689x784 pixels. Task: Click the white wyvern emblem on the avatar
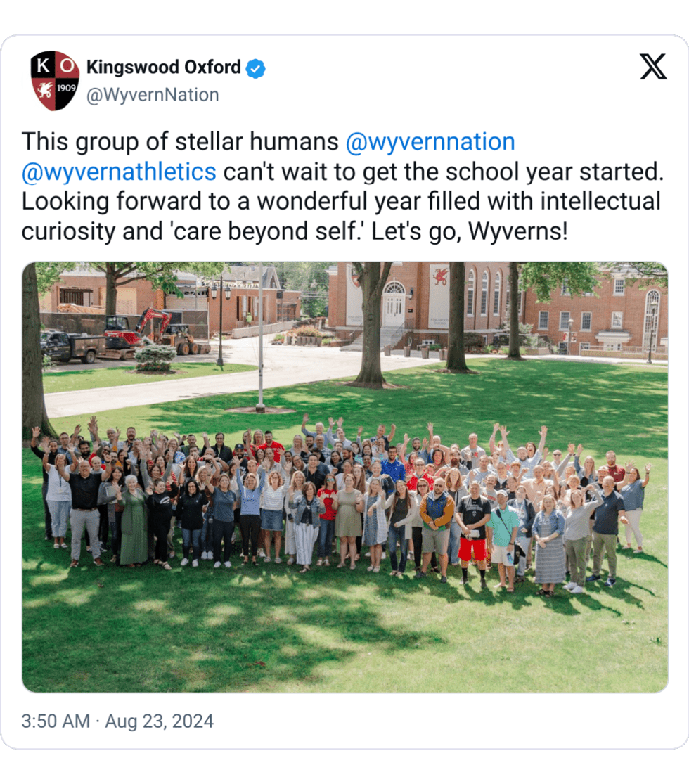coord(44,90)
